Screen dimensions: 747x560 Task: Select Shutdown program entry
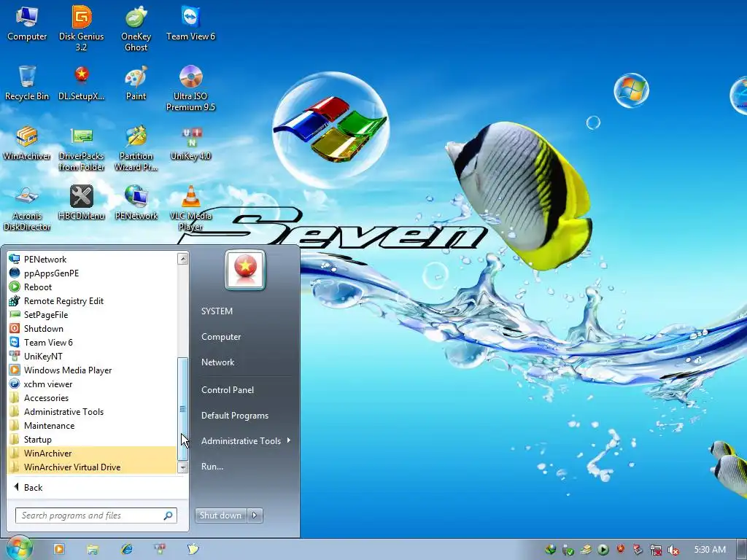[x=91, y=329]
